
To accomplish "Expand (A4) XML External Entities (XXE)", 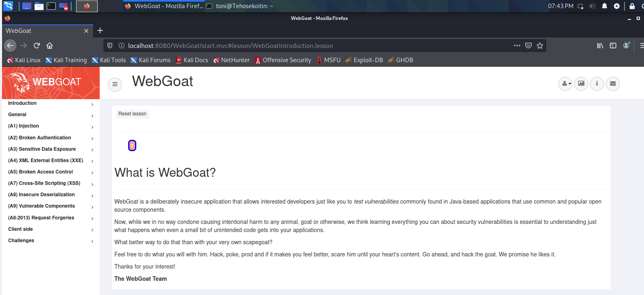I will coord(51,161).
